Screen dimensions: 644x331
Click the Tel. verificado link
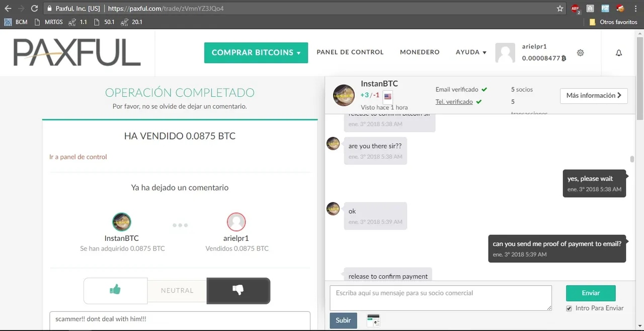point(454,102)
